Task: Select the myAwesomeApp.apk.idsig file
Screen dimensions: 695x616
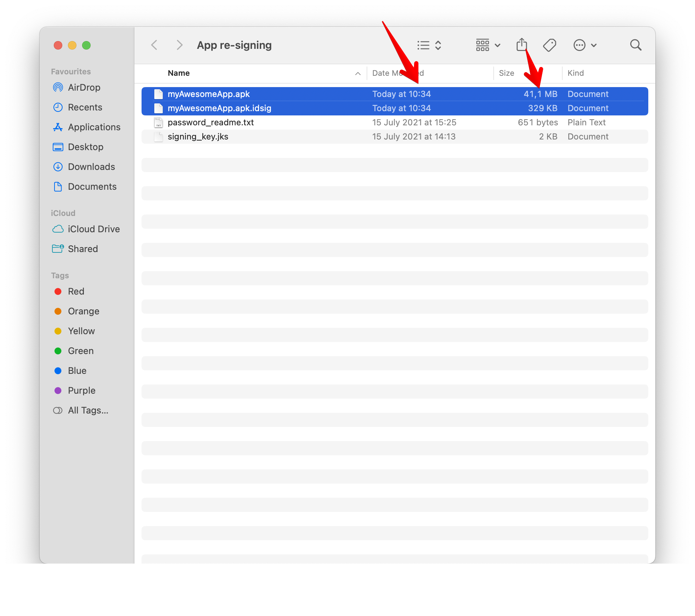Action: (395, 108)
